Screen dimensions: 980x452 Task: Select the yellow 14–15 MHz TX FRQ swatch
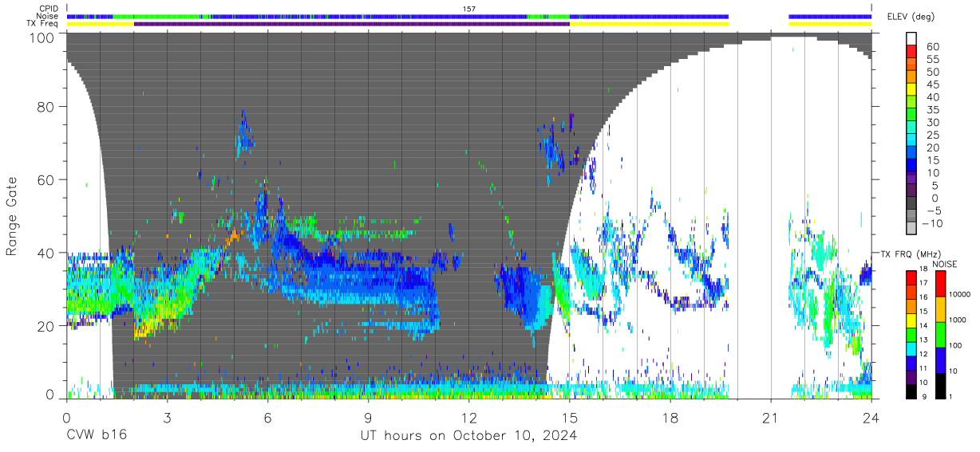[x=911, y=319]
